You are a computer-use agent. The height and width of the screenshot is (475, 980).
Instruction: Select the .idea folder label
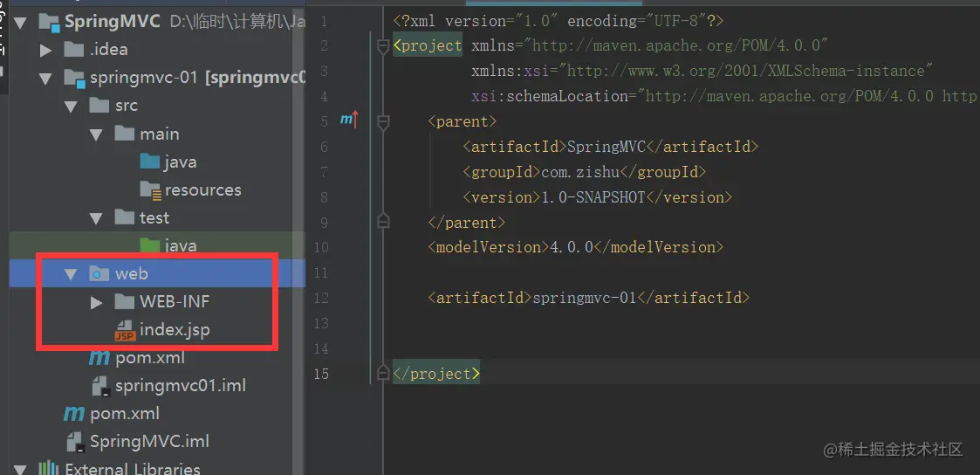109,50
